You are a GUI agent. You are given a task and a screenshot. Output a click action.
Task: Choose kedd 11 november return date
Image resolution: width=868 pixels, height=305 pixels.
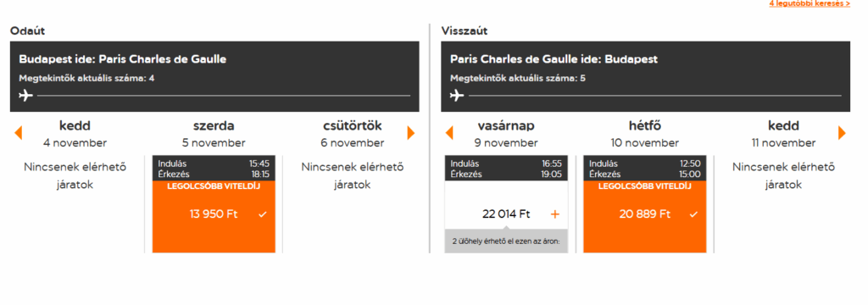(x=783, y=134)
